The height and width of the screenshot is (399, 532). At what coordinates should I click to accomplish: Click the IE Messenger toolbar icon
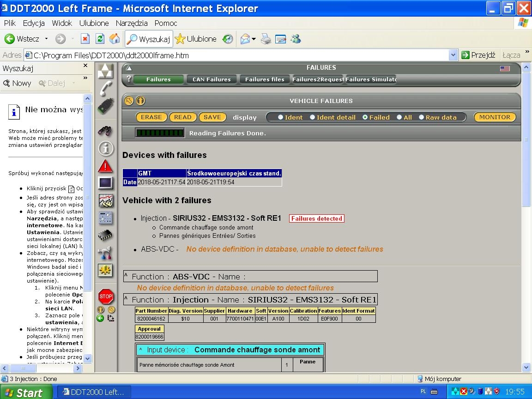click(x=296, y=39)
